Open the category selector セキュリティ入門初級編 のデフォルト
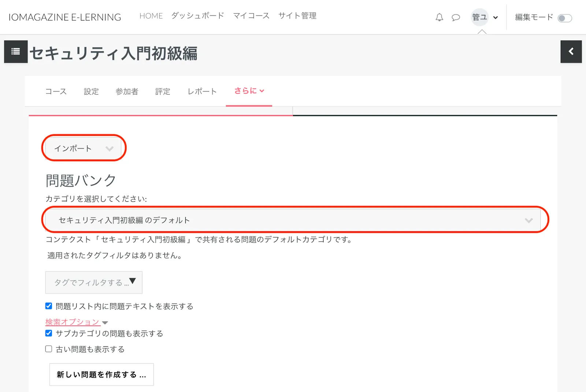This screenshot has width=586, height=392. pyautogui.click(x=295, y=220)
